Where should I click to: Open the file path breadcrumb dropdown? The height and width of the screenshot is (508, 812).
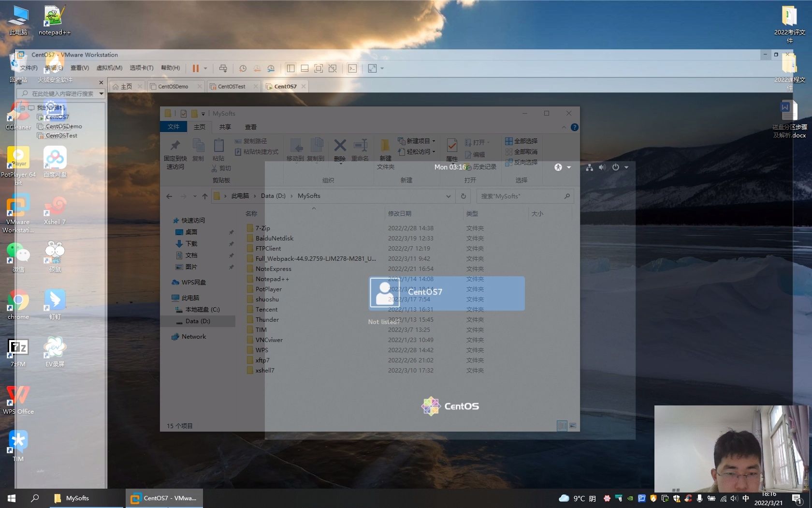point(448,196)
